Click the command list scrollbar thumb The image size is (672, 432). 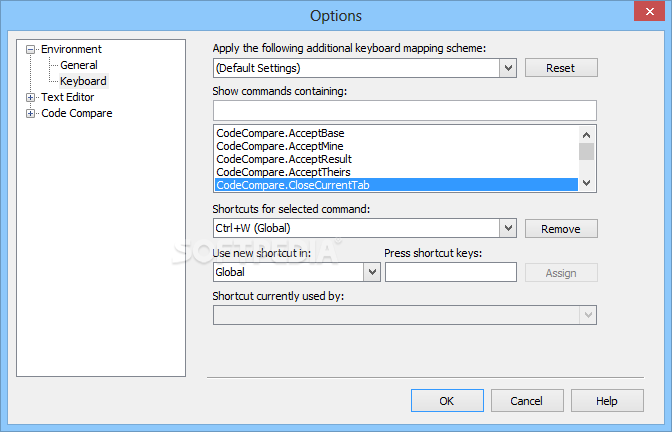586,151
